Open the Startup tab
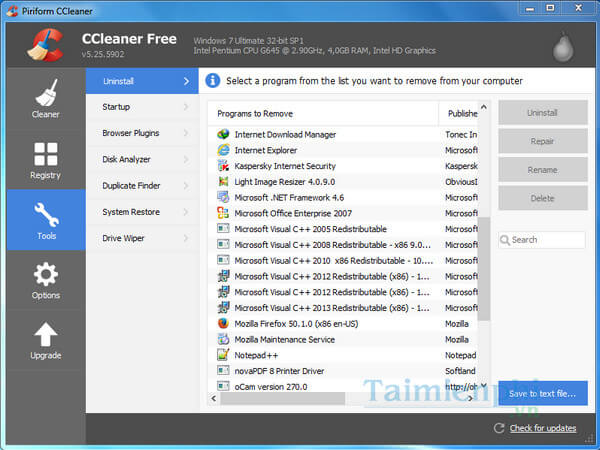This screenshot has height=450, width=600. 142,107
